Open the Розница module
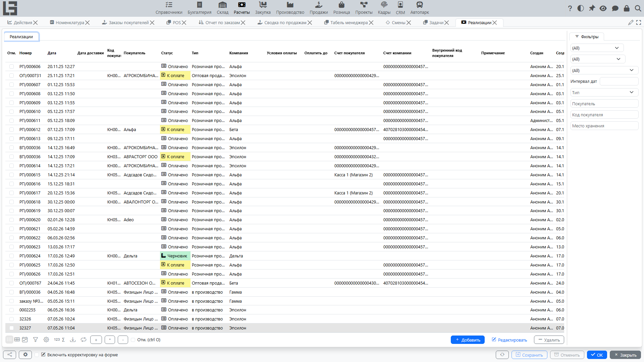 pos(341,8)
